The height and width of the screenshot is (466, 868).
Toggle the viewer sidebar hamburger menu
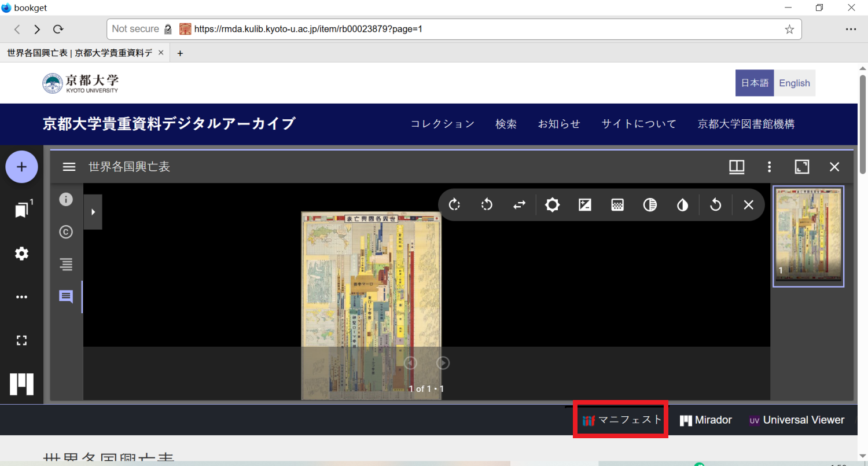(69, 167)
